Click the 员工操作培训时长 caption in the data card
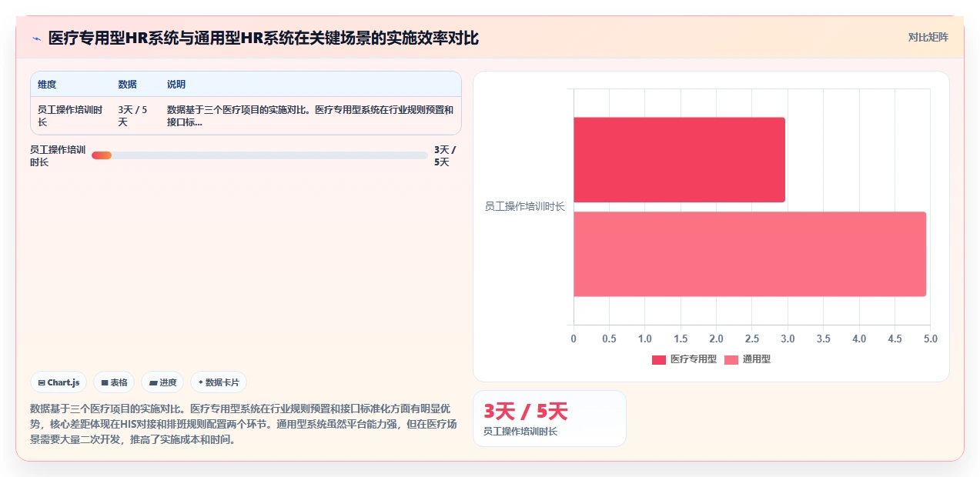This screenshot has height=477, width=980. [520, 432]
